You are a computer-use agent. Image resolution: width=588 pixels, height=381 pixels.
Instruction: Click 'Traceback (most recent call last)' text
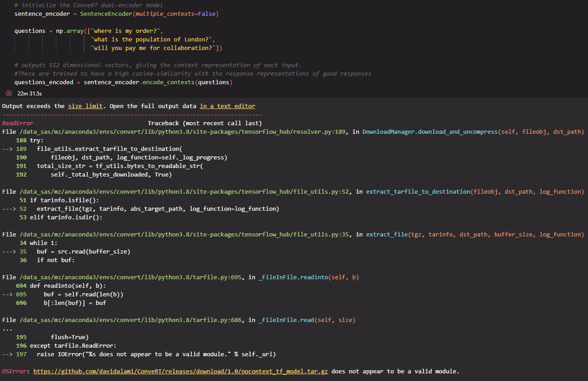click(205, 123)
